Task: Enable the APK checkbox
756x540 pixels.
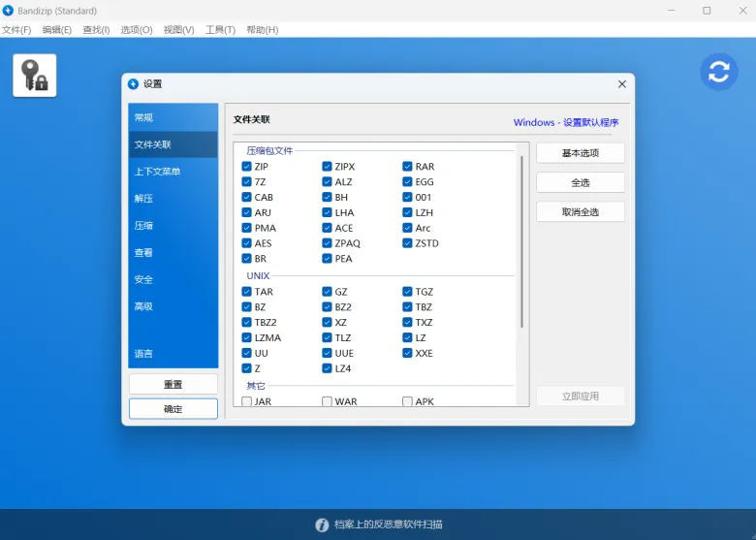Action: click(x=407, y=401)
